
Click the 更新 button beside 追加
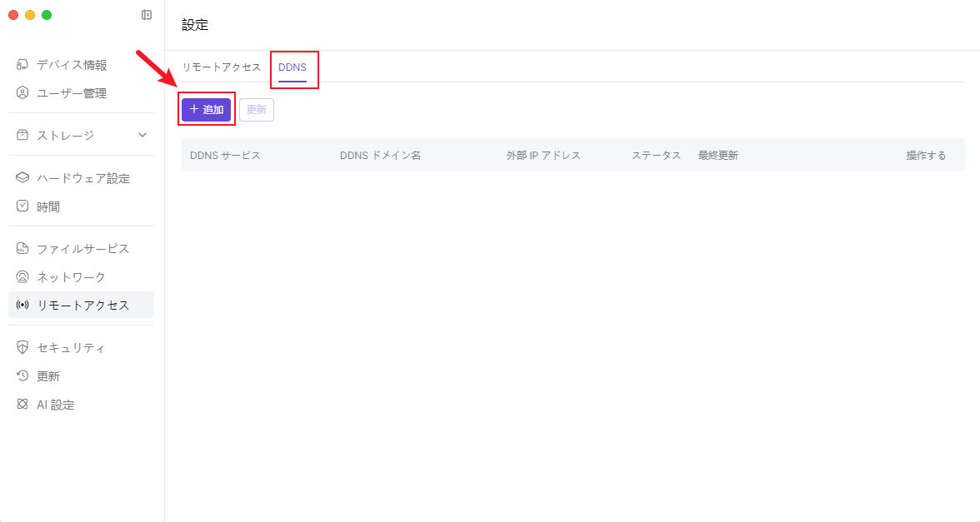click(257, 110)
